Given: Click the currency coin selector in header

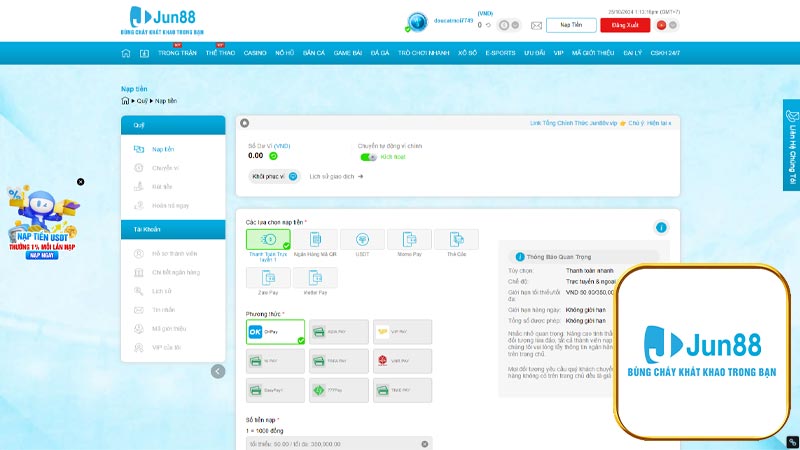Looking at the screenshot, I should (x=504, y=25).
